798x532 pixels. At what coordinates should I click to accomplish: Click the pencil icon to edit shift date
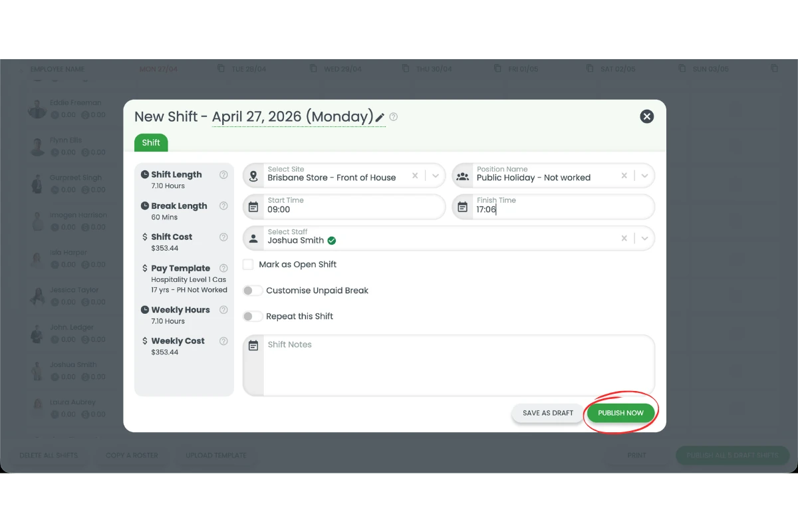pyautogui.click(x=380, y=118)
